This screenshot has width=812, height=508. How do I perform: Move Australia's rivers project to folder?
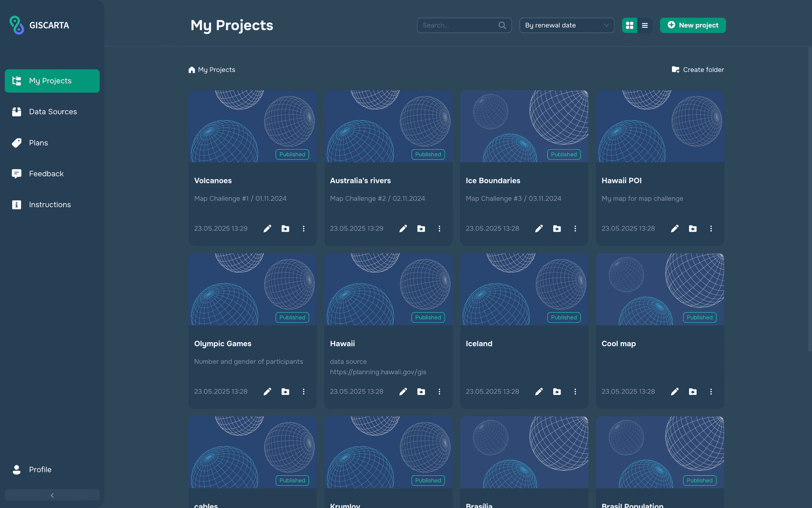pyautogui.click(x=421, y=229)
